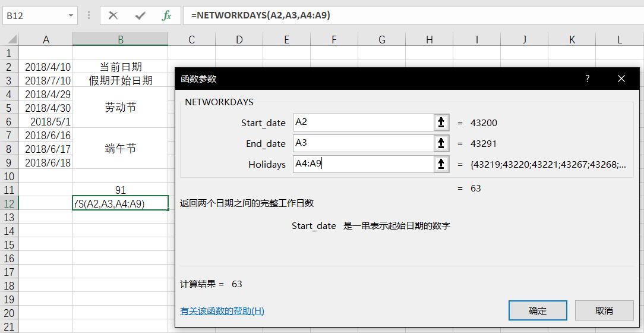This screenshot has width=644, height=333.
Task: Click the Select All corner triangle
Action: point(12,39)
